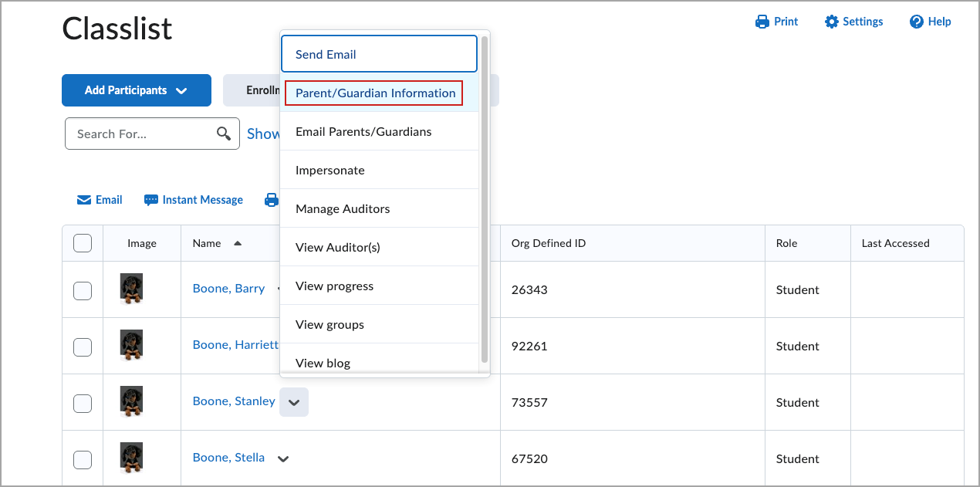Click the printer icon beside Instant Message

pyautogui.click(x=271, y=200)
